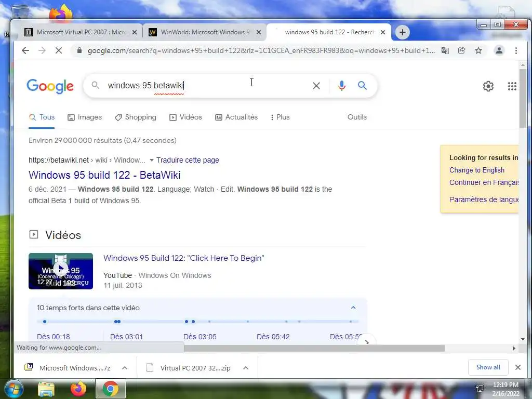Open the dropdown arrow beside Traduire cette page
This screenshot has width=532, height=399.
pos(152,160)
